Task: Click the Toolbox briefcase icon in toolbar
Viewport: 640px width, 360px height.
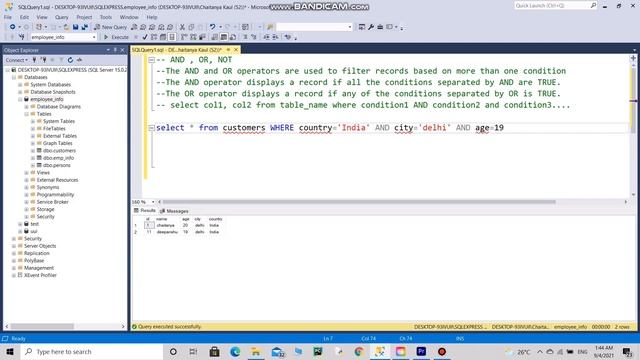Action: coord(380,27)
